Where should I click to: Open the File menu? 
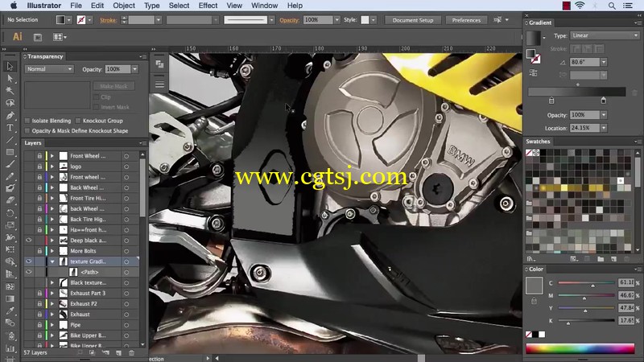tap(76, 6)
